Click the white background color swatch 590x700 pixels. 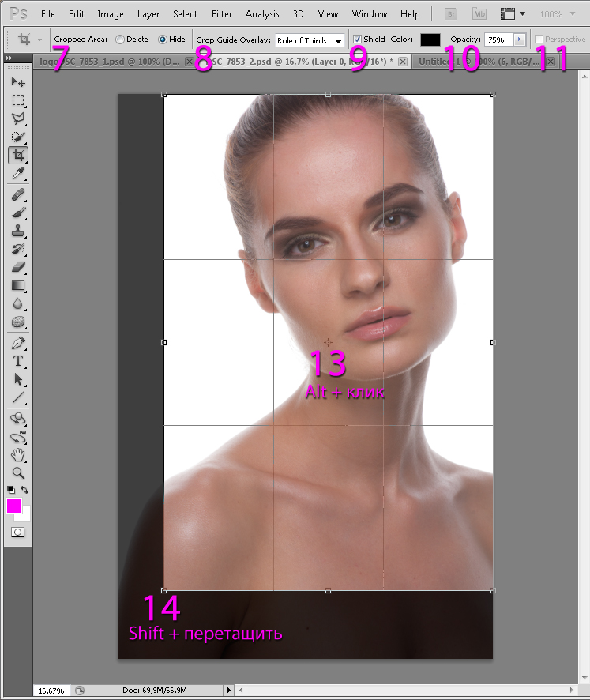pos(25,516)
